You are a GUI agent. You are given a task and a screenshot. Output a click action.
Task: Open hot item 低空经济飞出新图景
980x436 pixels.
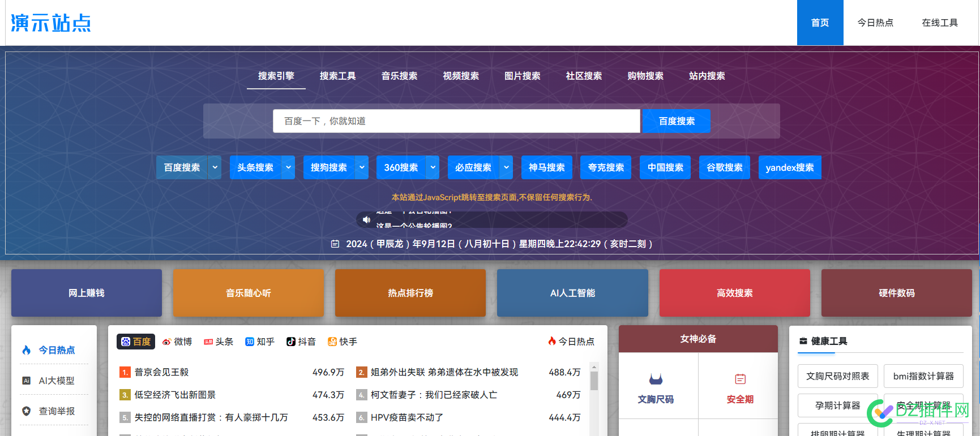tap(175, 395)
